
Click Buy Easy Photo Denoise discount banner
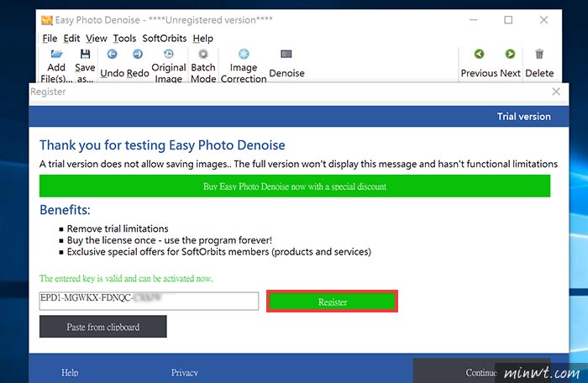pos(295,186)
